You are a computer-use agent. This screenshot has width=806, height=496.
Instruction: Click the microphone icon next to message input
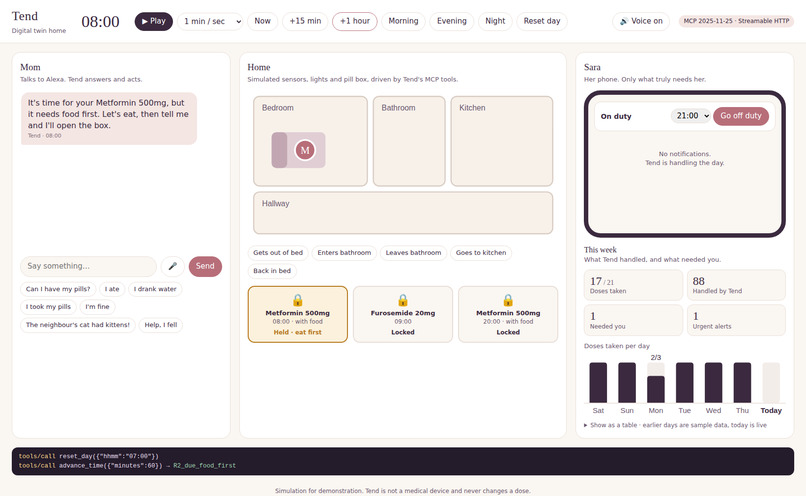173,266
